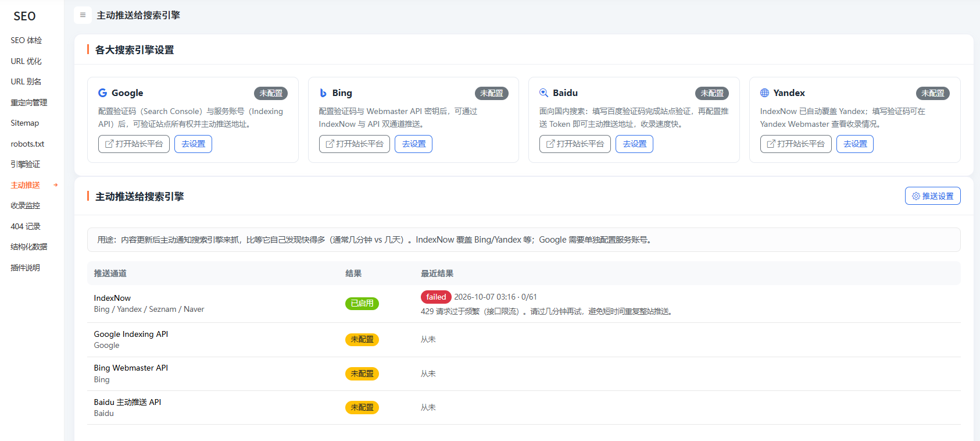Click the 未配置 badge on Yandex card
The image size is (980, 441).
(x=933, y=93)
